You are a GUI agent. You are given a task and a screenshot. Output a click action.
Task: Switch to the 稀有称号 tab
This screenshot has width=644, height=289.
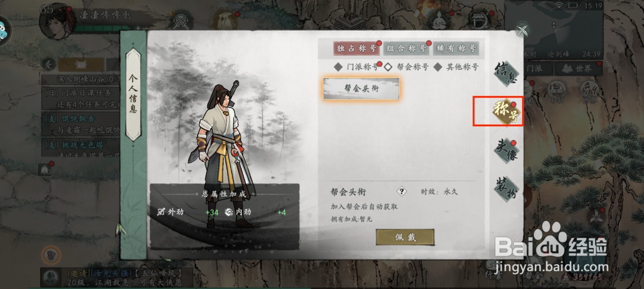point(456,48)
